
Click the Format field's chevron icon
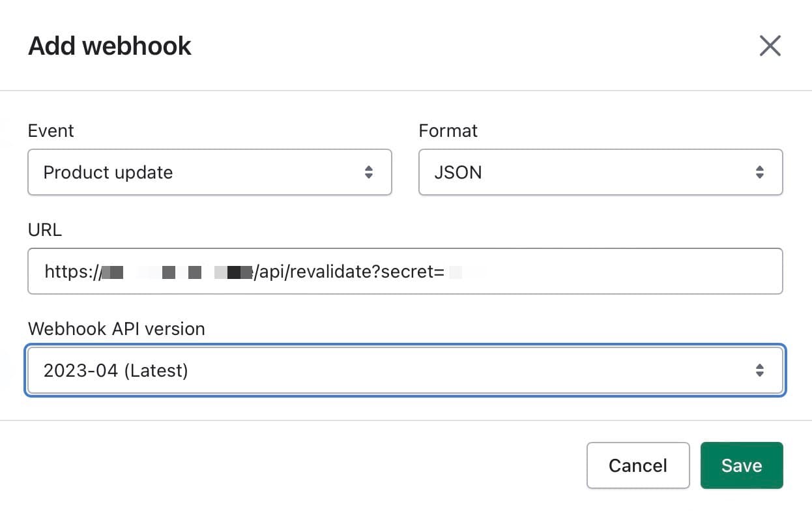pos(760,172)
